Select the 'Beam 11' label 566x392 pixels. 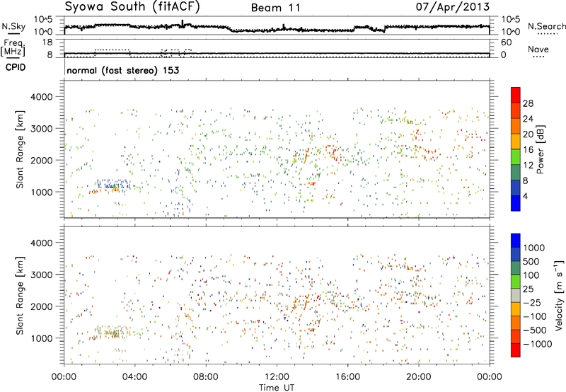point(276,8)
